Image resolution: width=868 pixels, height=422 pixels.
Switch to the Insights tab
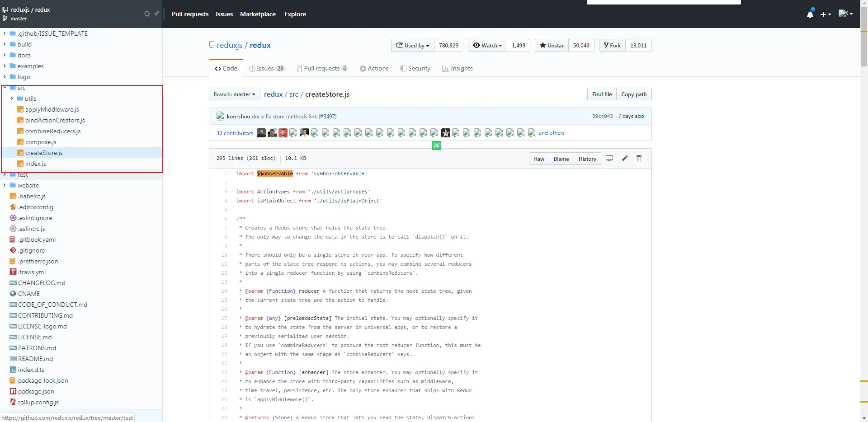[x=458, y=68]
